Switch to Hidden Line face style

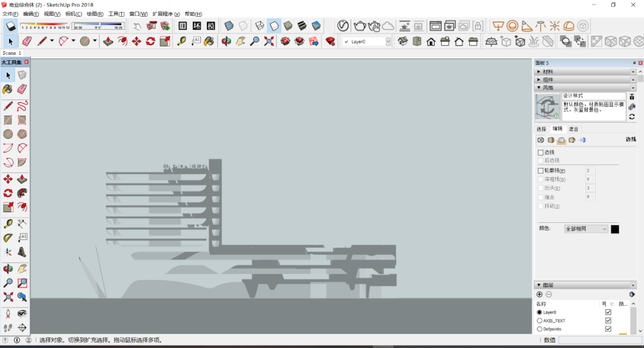point(274,26)
